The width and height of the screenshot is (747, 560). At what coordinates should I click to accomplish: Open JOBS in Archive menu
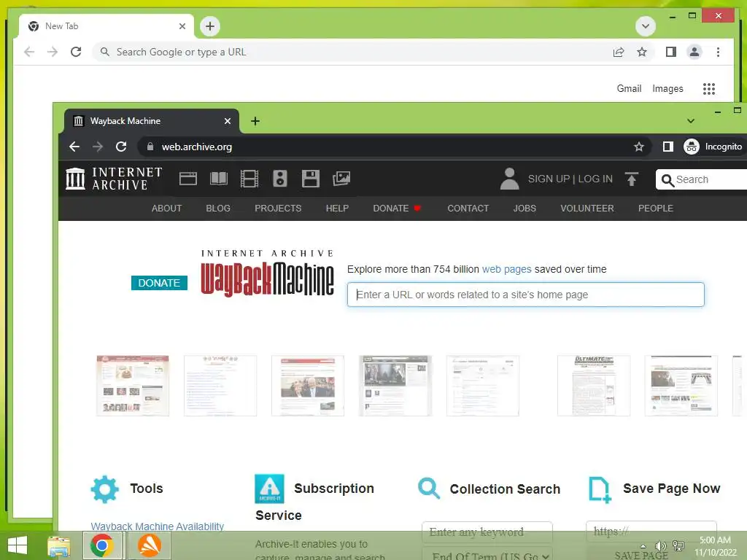(x=525, y=209)
